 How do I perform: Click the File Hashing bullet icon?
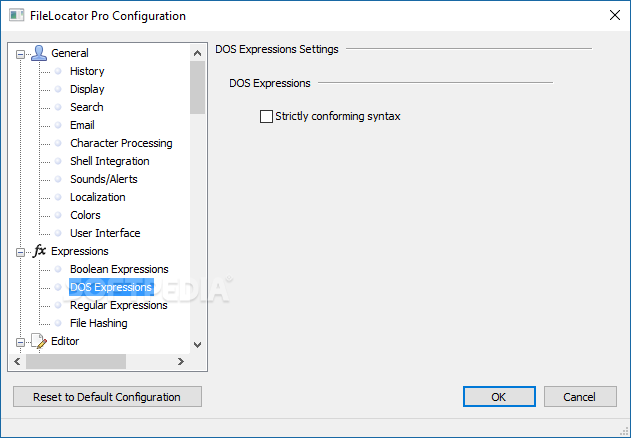pos(58,323)
